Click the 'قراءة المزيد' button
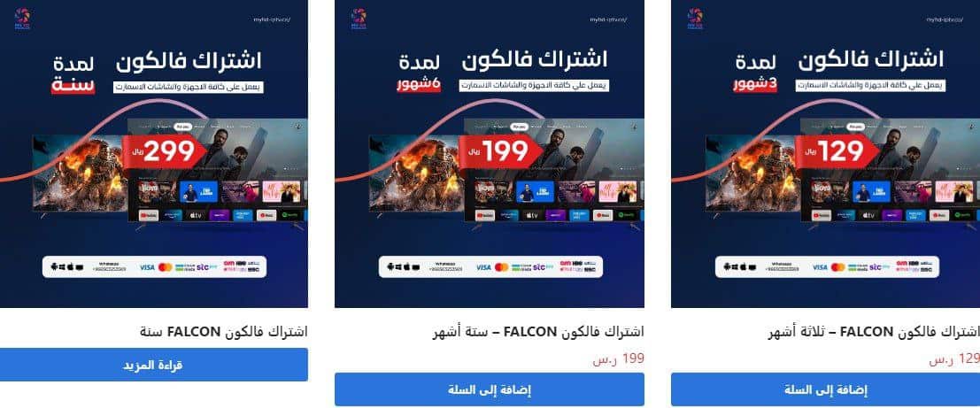Image resolution: width=980 pixels, height=408 pixels. pyautogui.click(x=154, y=365)
